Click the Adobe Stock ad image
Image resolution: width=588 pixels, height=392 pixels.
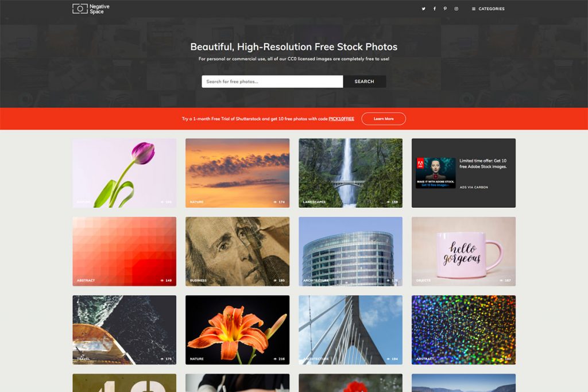tap(435, 173)
